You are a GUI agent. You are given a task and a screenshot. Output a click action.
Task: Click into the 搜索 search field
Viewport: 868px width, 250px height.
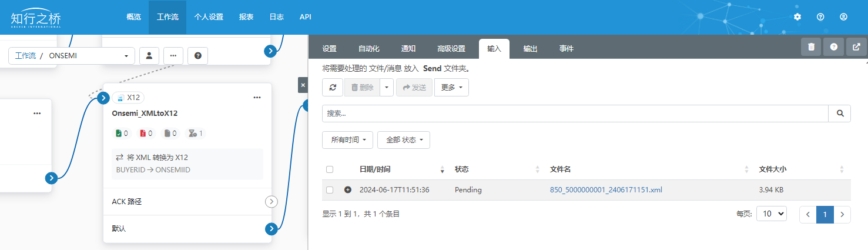[x=575, y=114]
